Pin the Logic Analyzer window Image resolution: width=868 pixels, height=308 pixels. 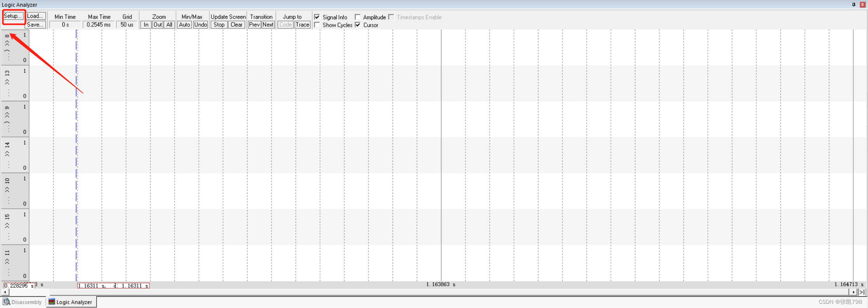(854, 5)
